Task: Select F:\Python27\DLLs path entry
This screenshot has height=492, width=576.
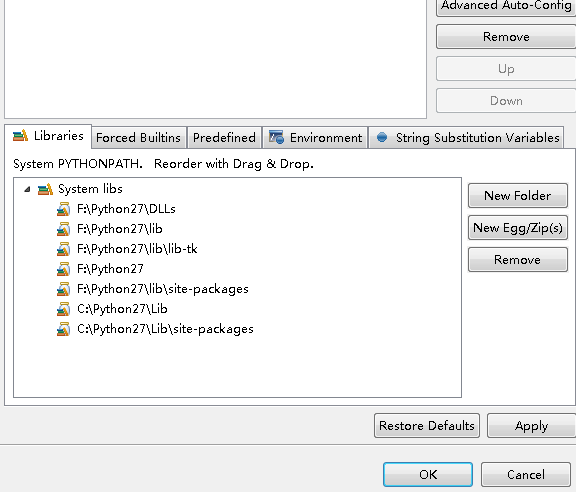Action: click(126, 209)
